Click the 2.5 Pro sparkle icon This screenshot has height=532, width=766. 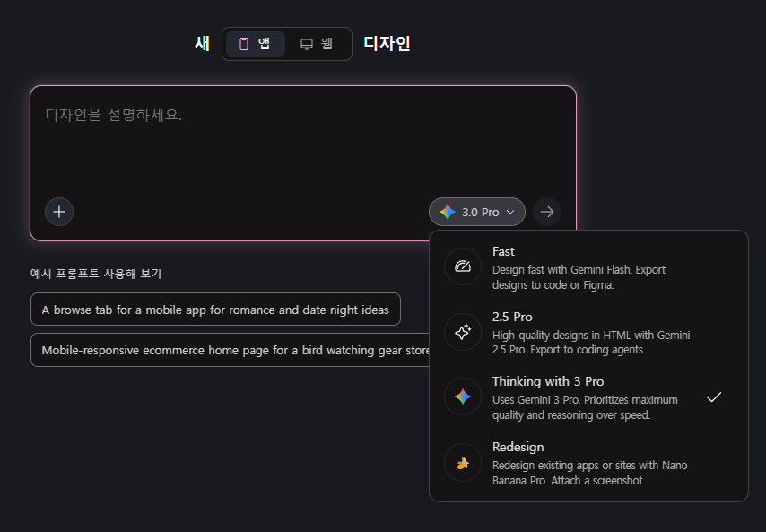[x=463, y=332]
